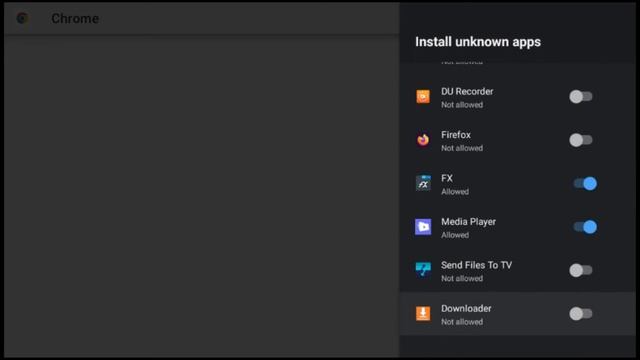This screenshot has width=640, height=360.
Task: Turn on the Firefox toggle switch
Action: (581, 140)
